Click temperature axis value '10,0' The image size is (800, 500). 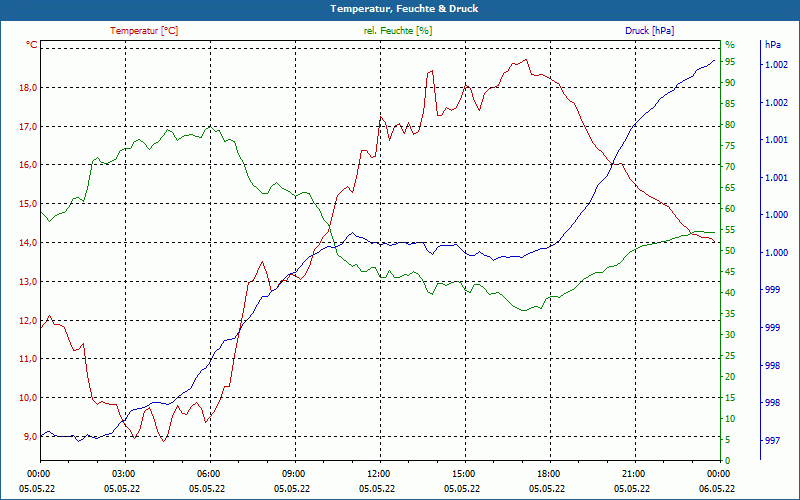point(28,397)
